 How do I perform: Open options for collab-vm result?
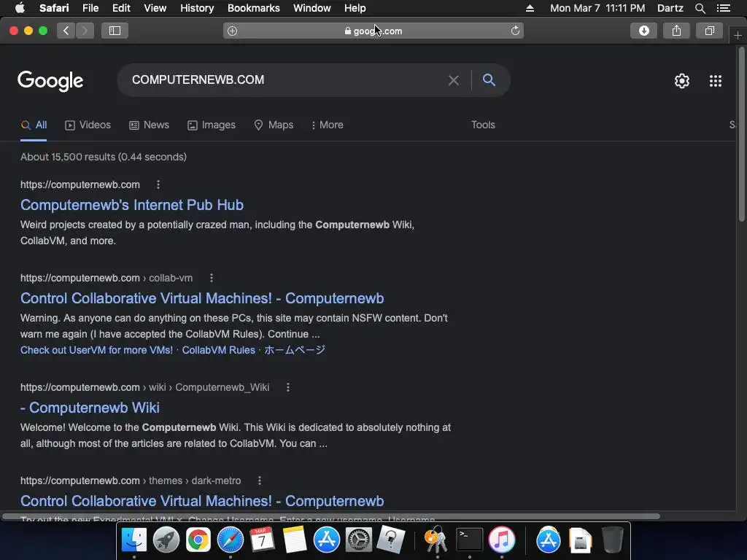tap(212, 278)
